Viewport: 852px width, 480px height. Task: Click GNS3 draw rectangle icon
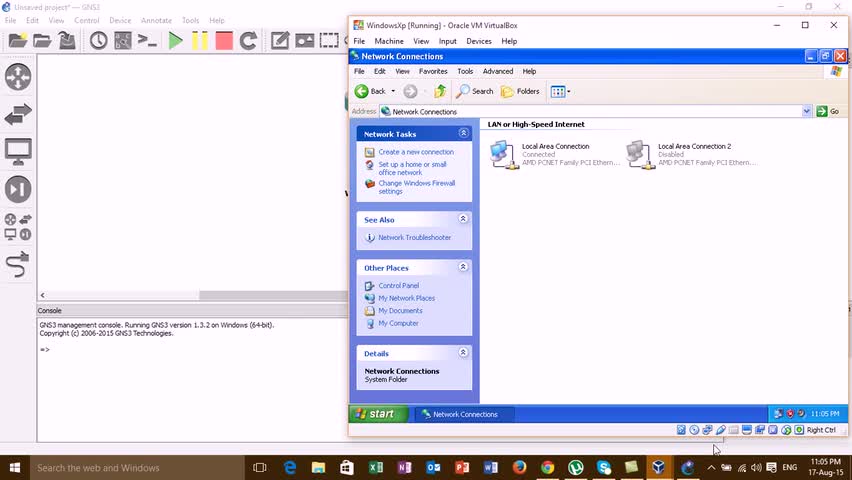[329, 40]
